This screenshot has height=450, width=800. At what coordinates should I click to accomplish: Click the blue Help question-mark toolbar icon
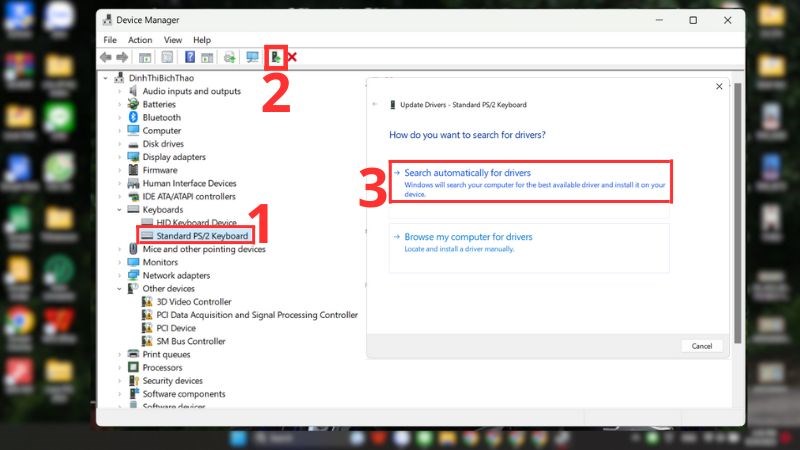(x=190, y=57)
